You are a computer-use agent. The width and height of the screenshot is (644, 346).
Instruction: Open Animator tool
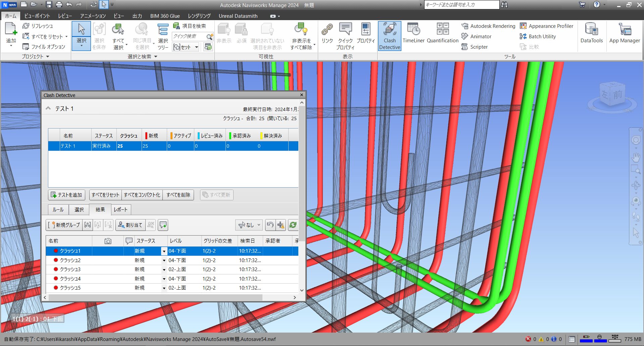pos(477,36)
